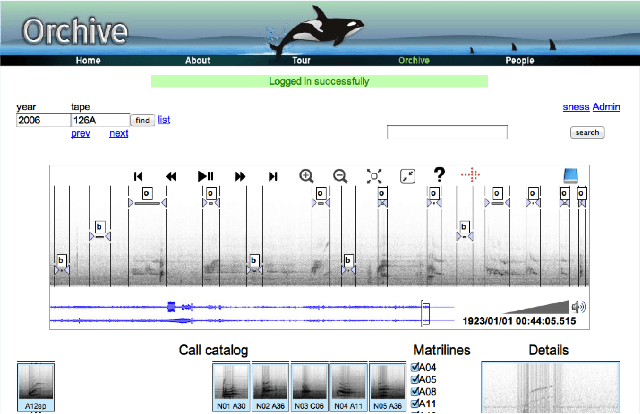Click the blue disk save icon
The height and width of the screenshot is (414, 640).
pos(571,176)
